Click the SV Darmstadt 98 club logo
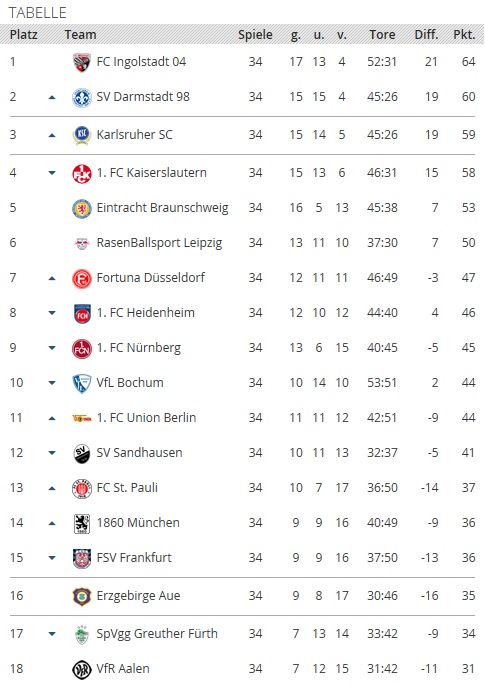 [x=82, y=97]
